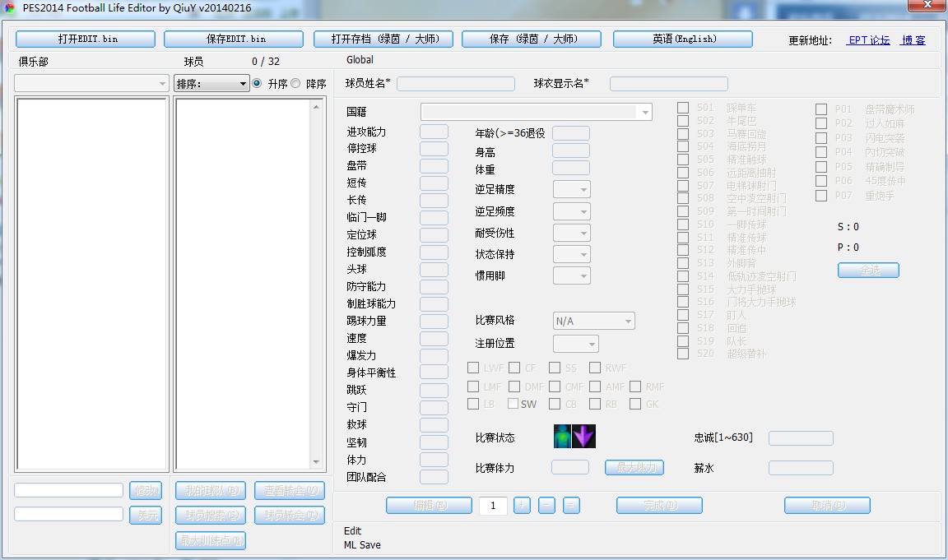Check the GK position checkbox
Screen dimensions: 948x560
634,404
